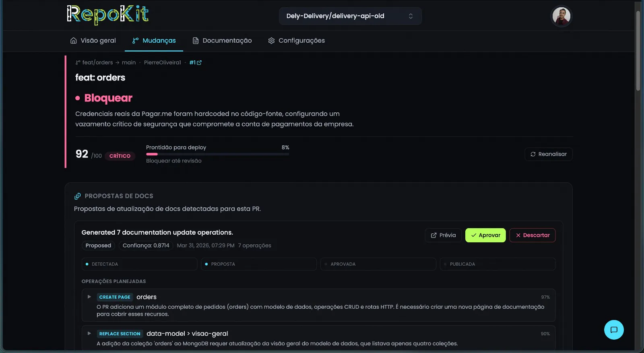The height and width of the screenshot is (353, 644).
Task: Open the Configurações tab
Action: click(297, 41)
